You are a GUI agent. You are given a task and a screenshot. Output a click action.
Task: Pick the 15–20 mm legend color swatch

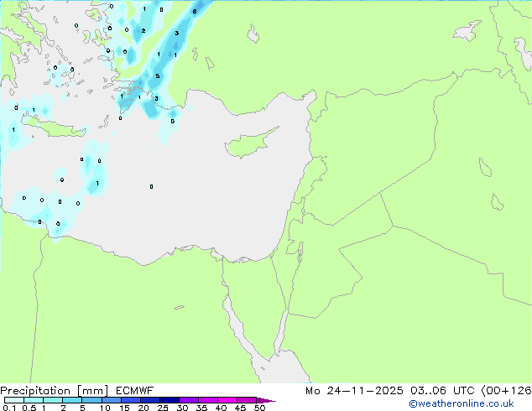coord(131,400)
